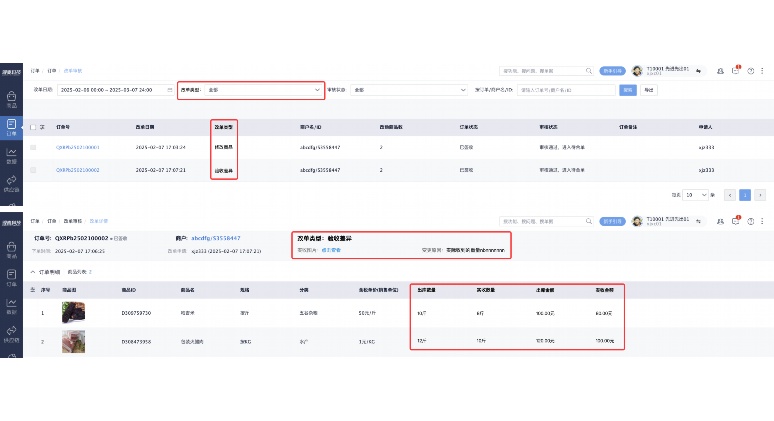Open user avatar on the order list page

pyautogui.click(x=637, y=71)
